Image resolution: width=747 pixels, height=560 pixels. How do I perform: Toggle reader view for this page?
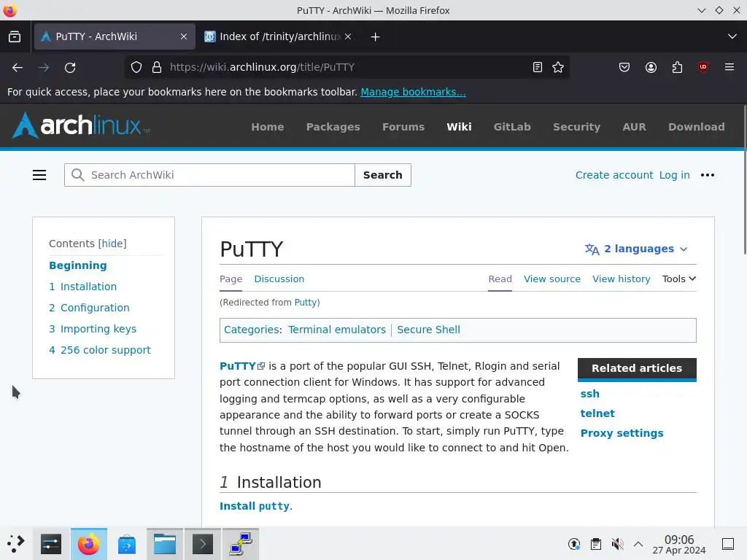(538, 68)
